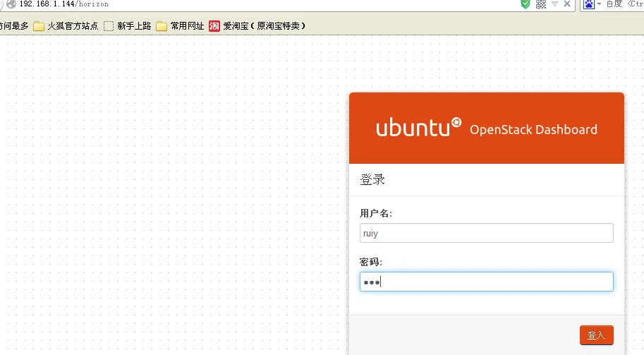Open the 新手上路 bookmark
Image resolution: width=644 pixels, height=355 pixels.
[x=128, y=26]
